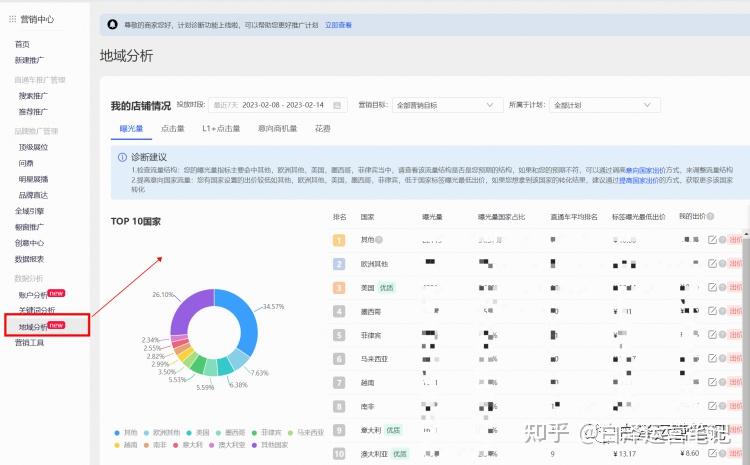Edit bid icon in the 菲律宾 row
The height and width of the screenshot is (465, 750).
click(712, 334)
